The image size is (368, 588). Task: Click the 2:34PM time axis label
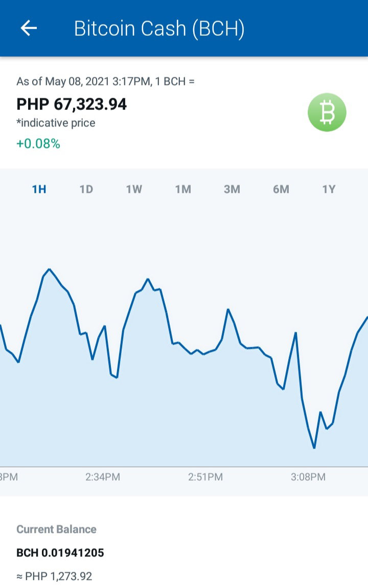103,477
